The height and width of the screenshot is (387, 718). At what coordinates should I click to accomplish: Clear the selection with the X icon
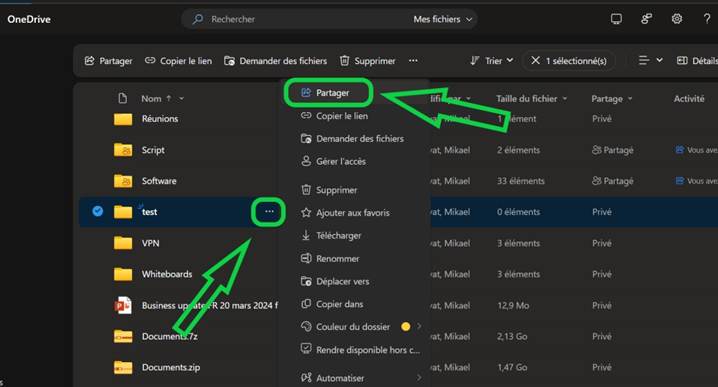click(535, 60)
